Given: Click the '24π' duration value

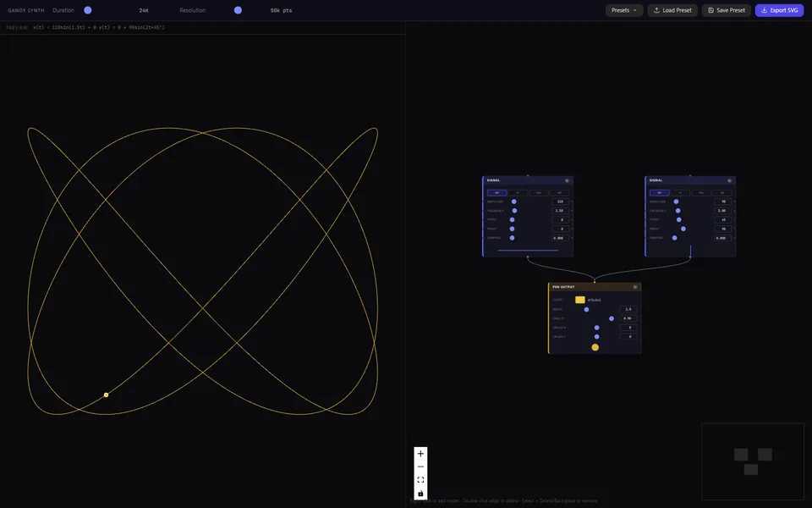Looking at the screenshot, I should click(x=144, y=10).
